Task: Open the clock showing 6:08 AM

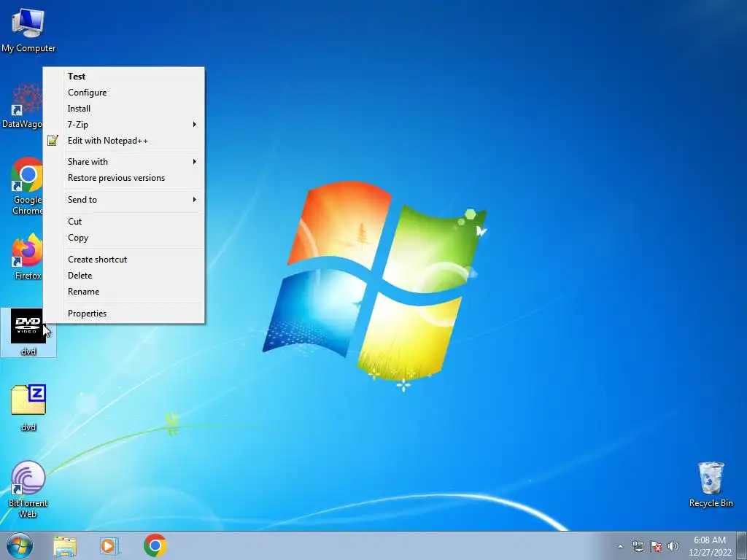Action: 710,546
